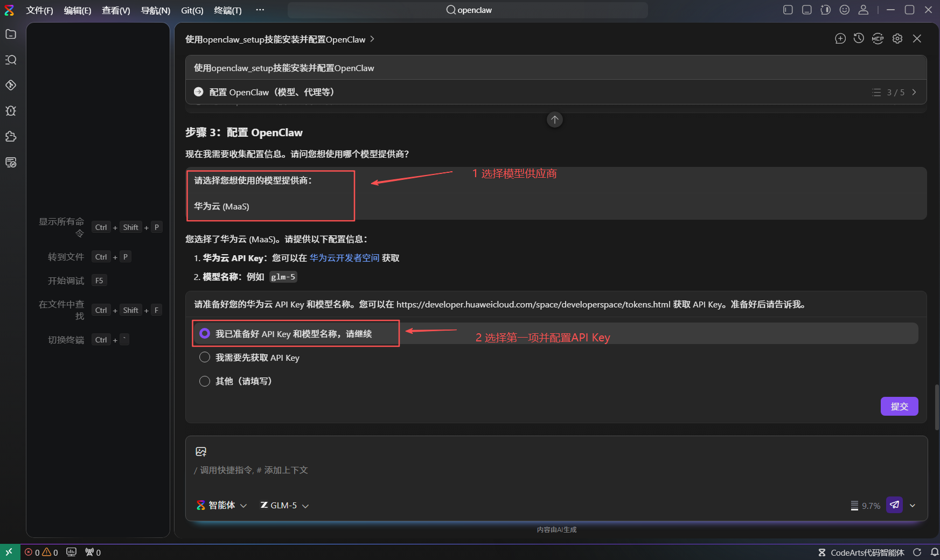This screenshot has height=560, width=940.
Task: Open the Extensions puzzle icon in sidebar
Action: [x=11, y=137]
